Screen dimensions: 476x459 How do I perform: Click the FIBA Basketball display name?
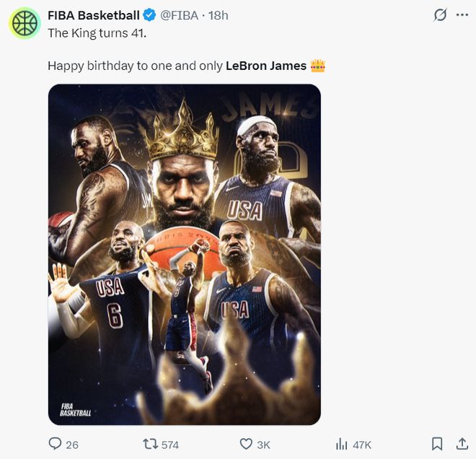tap(93, 14)
